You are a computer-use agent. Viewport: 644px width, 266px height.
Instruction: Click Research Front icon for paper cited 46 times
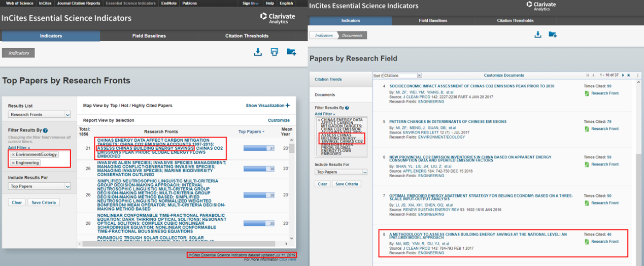[x=587, y=242]
